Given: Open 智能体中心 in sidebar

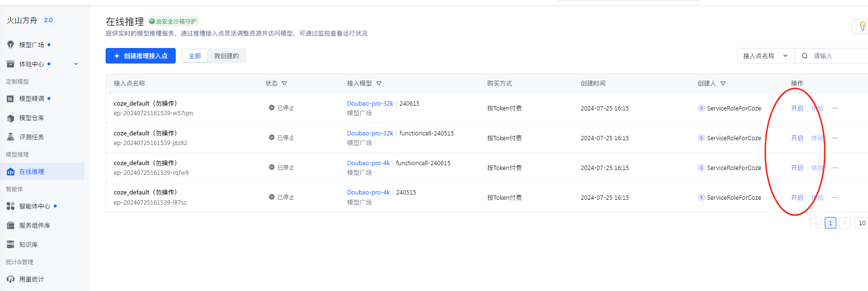Looking at the screenshot, I should pos(35,206).
